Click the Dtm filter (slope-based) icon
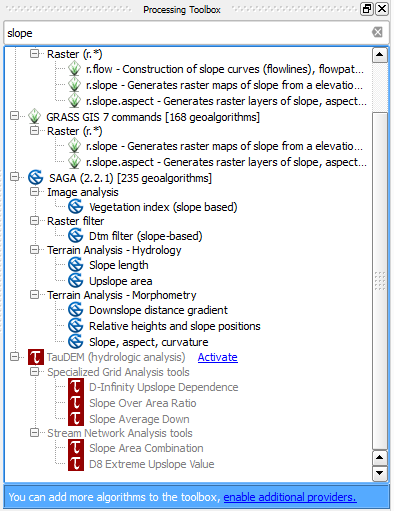 (76, 236)
